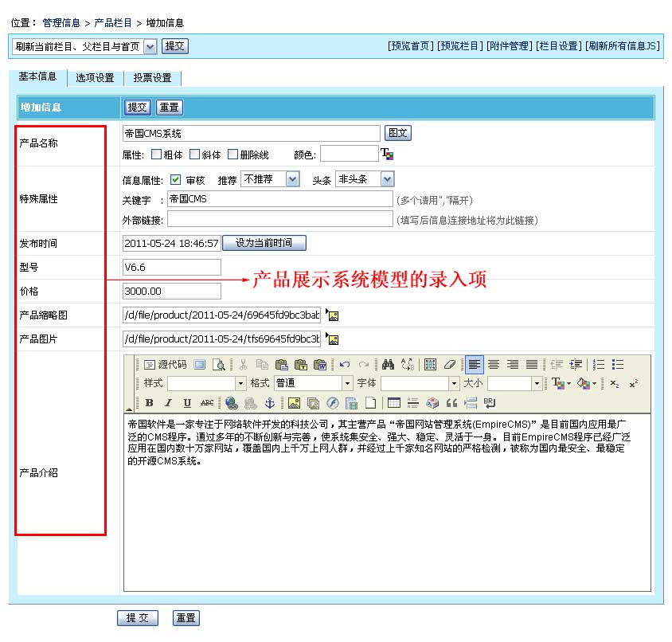Screen dimensions: 672x642
Task: Click the Center Align icon
Action: (x=494, y=365)
